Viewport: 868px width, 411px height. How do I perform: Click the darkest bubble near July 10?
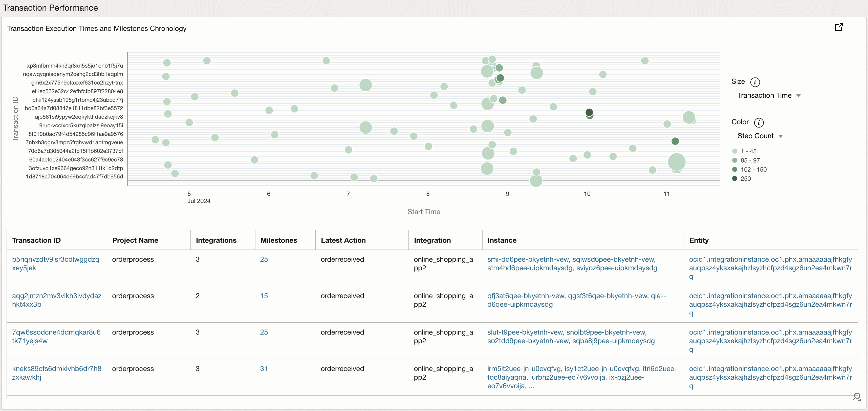[589, 112]
